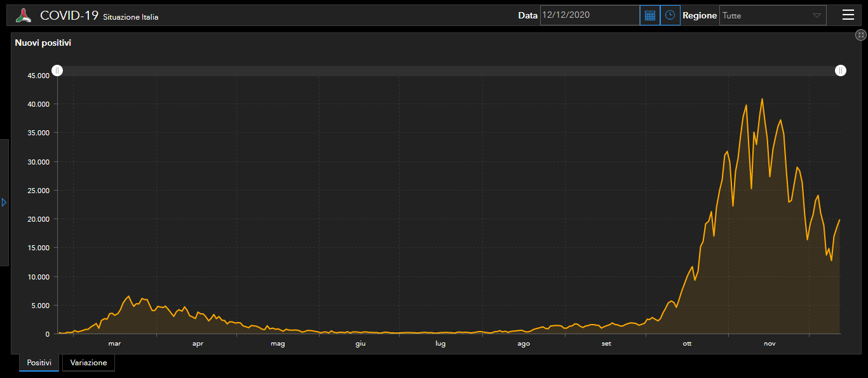Click the 40.000 axis label
This screenshot has height=378, width=868.
(x=38, y=104)
